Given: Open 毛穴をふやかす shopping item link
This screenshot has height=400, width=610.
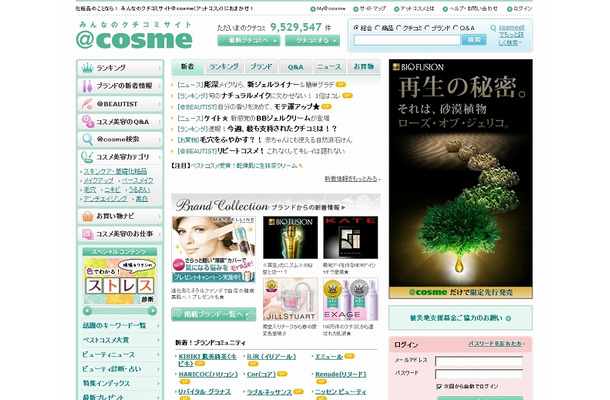Looking at the screenshot, I should [x=265, y=140].
